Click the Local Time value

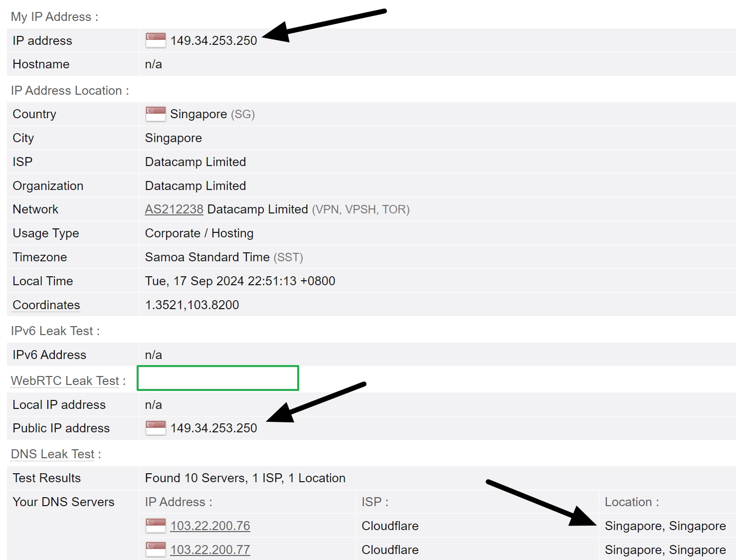tap(240, 281)
